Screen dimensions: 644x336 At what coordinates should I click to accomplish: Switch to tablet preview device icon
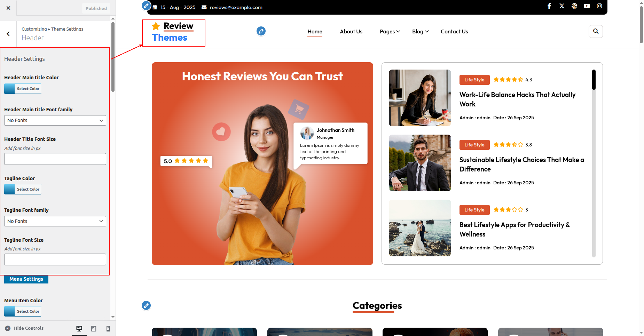tap(94, 328)
